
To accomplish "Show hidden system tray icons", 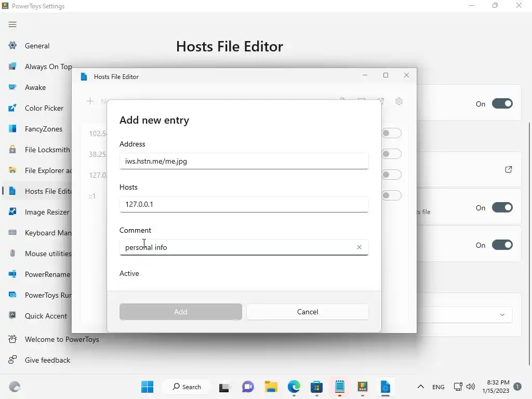I will point(421,387).
